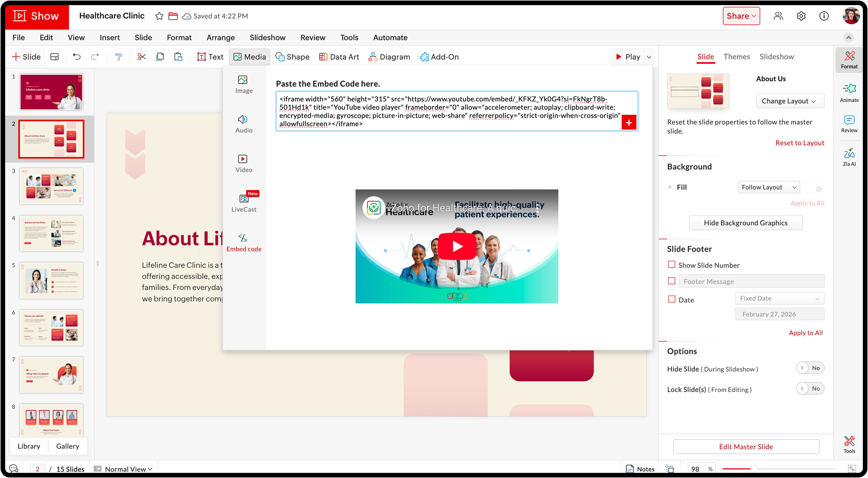This screenshot has width=868, height=478.
Task: Click the Reset to Layout link
Action: (799, 143)
